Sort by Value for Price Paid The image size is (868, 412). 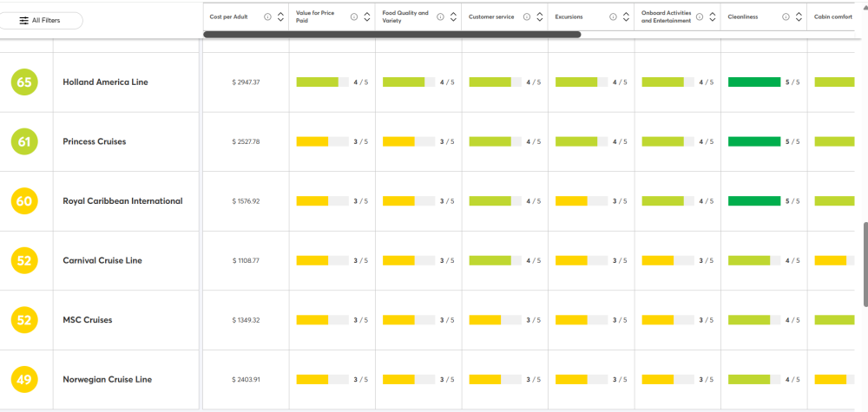367,17
